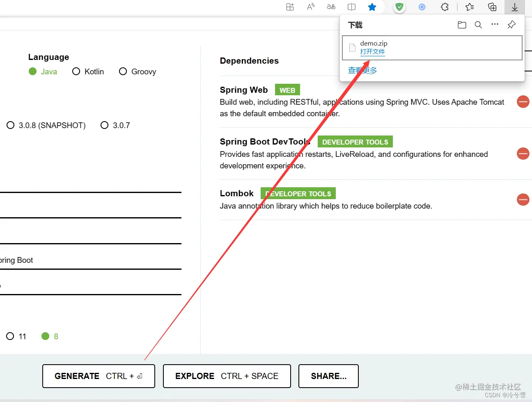Remove the Lombok dependency

523,200
